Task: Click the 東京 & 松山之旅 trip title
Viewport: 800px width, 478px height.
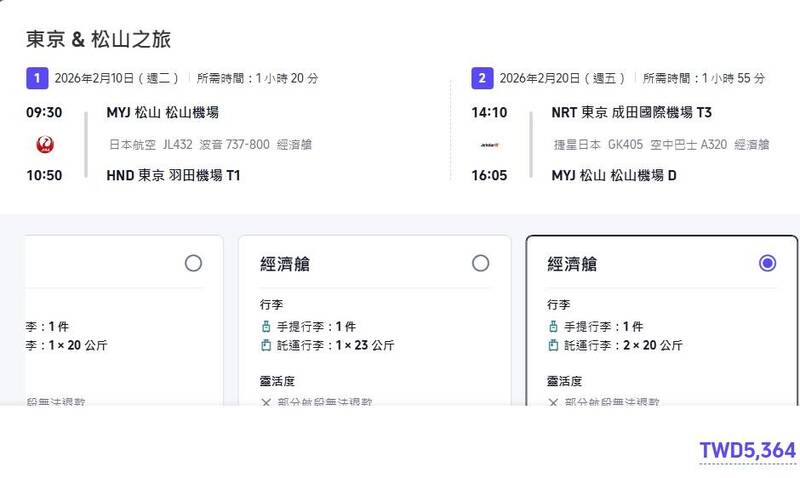Action: [98, 40]
